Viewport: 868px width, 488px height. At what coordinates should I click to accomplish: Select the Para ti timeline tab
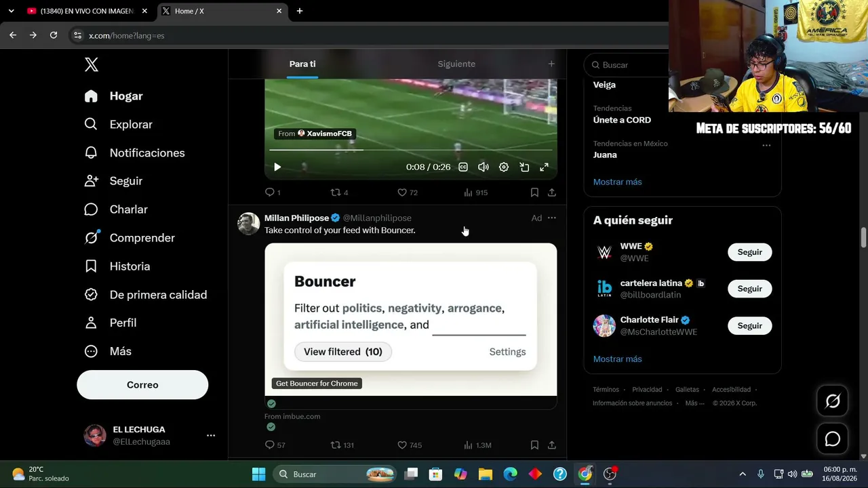(302, 64)
